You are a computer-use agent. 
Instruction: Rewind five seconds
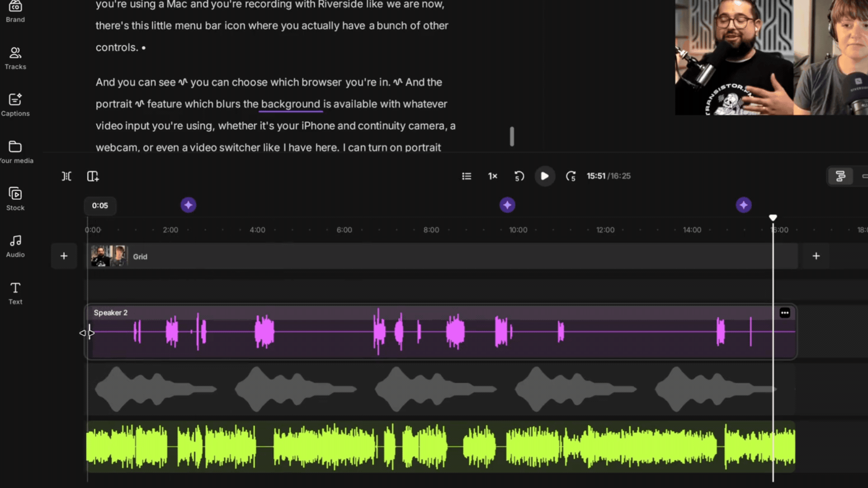519,176
